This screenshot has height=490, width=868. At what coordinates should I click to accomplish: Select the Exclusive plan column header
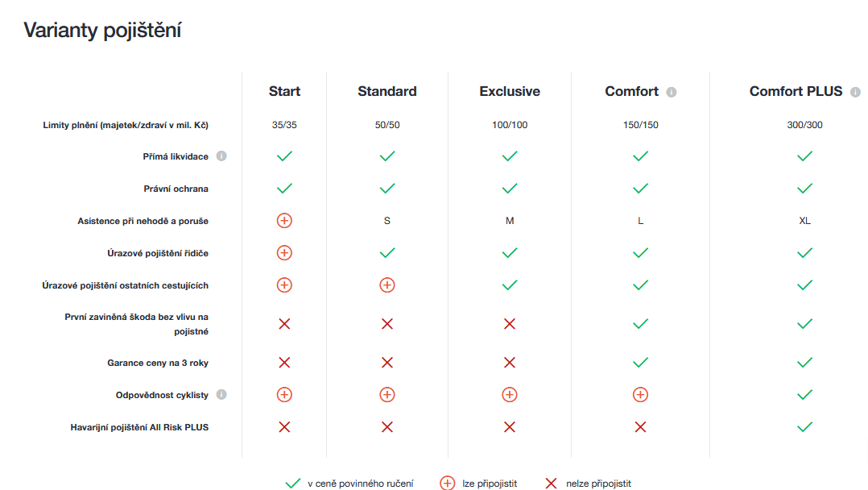[510, 92]
